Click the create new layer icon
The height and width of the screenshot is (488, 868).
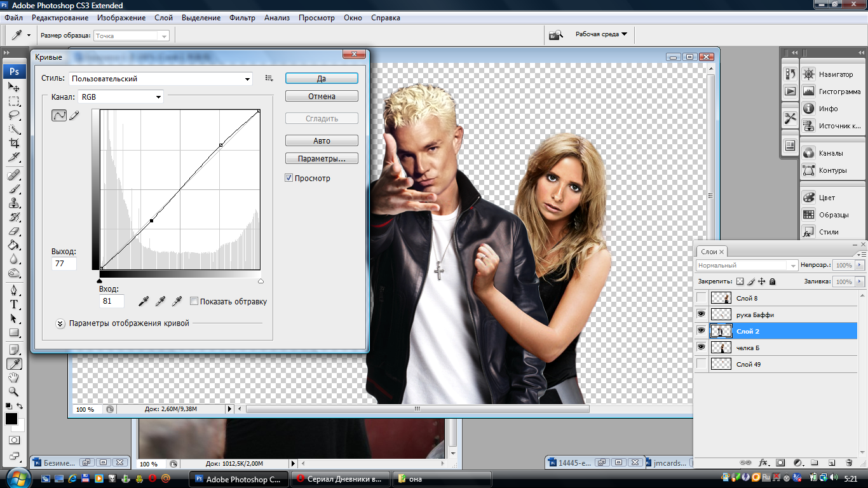[x=831, y=463]
